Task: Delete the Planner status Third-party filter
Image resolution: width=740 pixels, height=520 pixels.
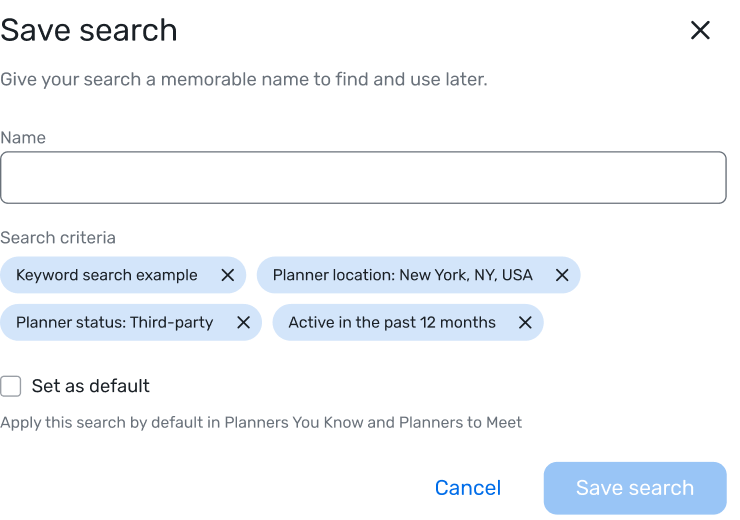Action: pos(244,323)
